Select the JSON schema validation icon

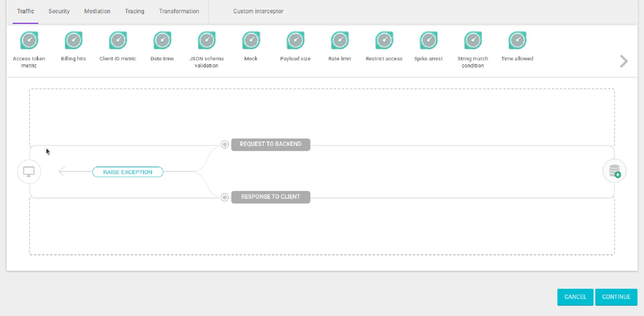[x=206, y=40]
